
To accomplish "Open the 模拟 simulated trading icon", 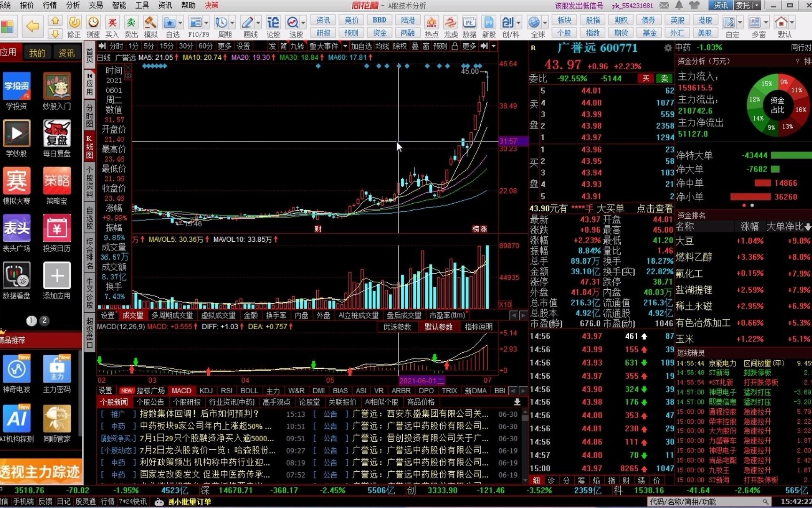I will coord(150,27).
